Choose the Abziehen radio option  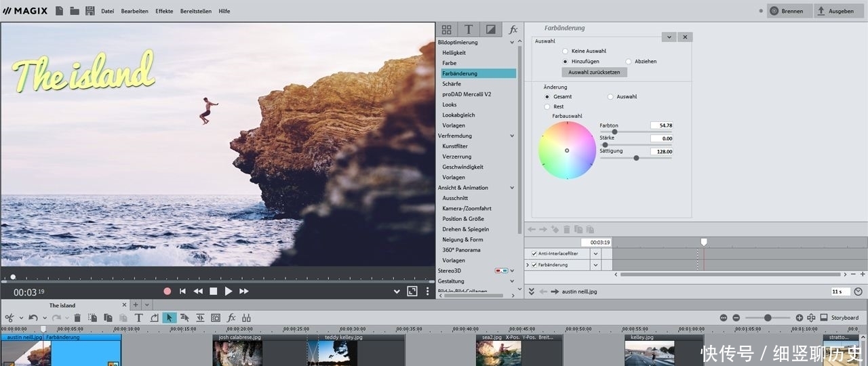pyautogui.click(x=629, y=62)
